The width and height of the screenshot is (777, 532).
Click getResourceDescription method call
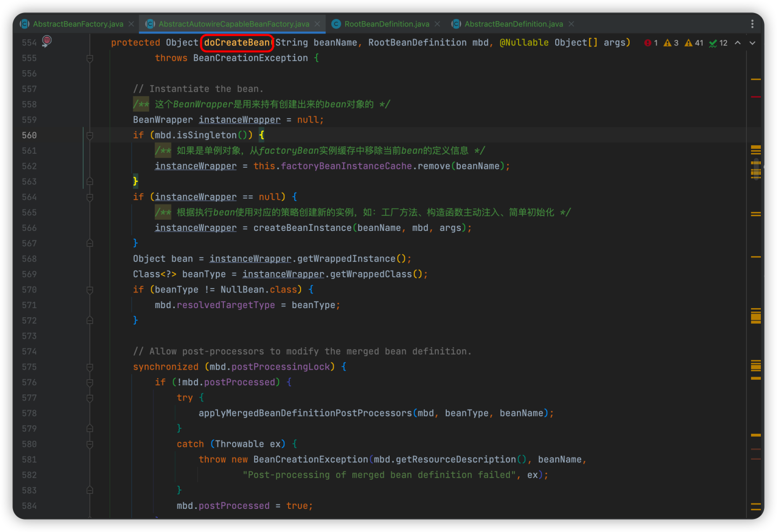455,459
